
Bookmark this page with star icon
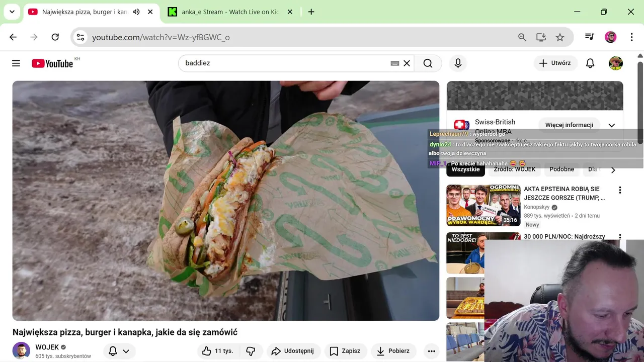(559, 37)
